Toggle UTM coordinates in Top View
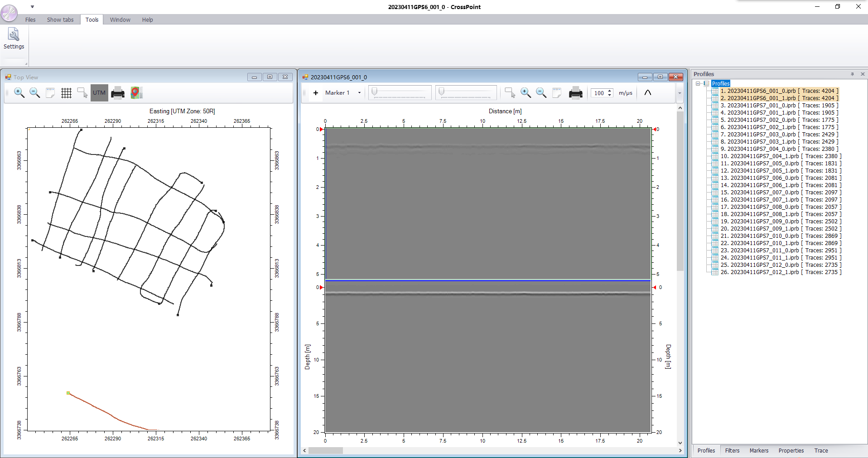 click(99, 93)
